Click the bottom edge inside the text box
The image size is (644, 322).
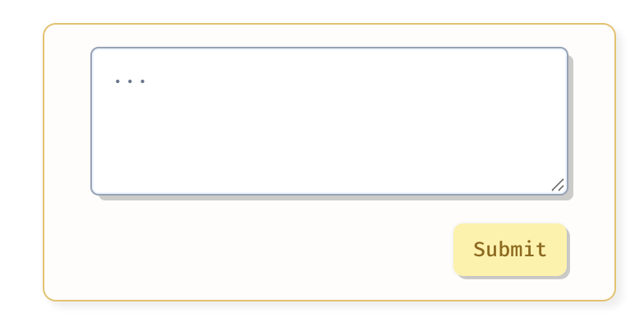329,189
